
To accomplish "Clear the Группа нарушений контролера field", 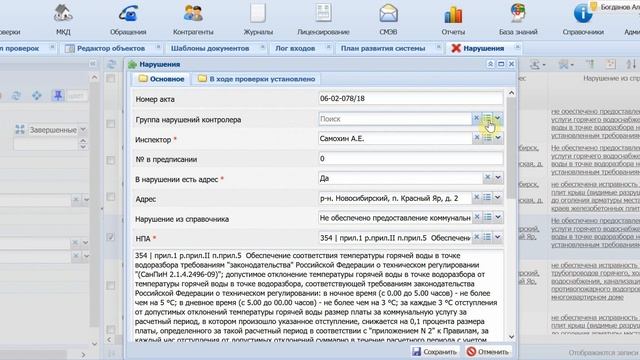I will click(x=476, y=118).
